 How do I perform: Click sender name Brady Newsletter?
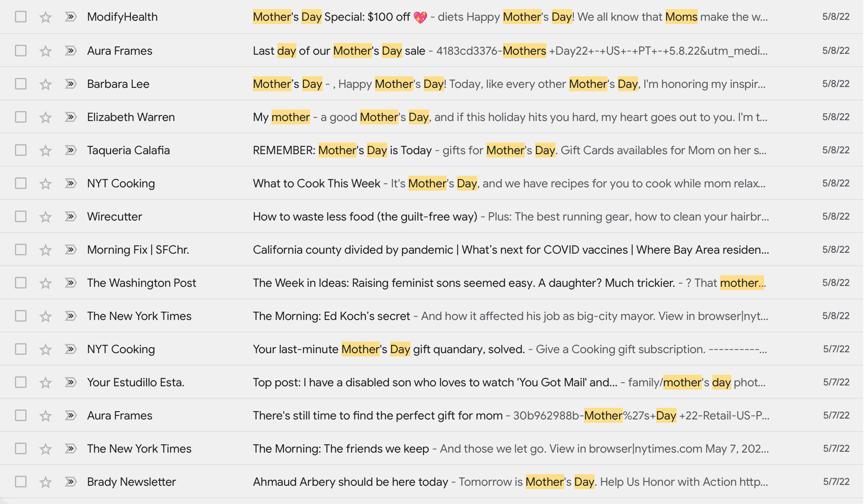131,482
